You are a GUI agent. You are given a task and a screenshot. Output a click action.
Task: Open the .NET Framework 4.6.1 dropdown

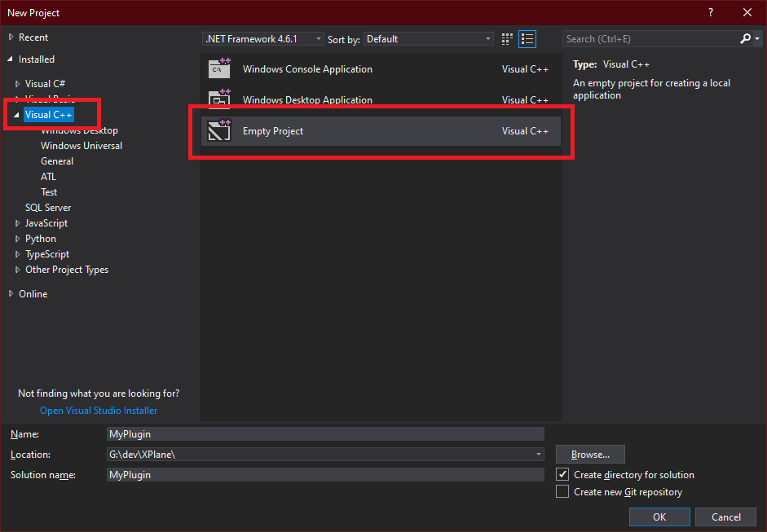pyautogui.click(x=316, y=38)
